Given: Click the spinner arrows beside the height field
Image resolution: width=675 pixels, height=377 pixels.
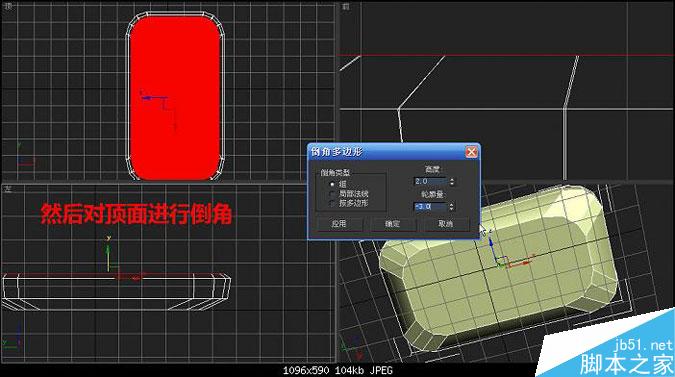Looking at the screenshot, I should [x=452, y=182].
